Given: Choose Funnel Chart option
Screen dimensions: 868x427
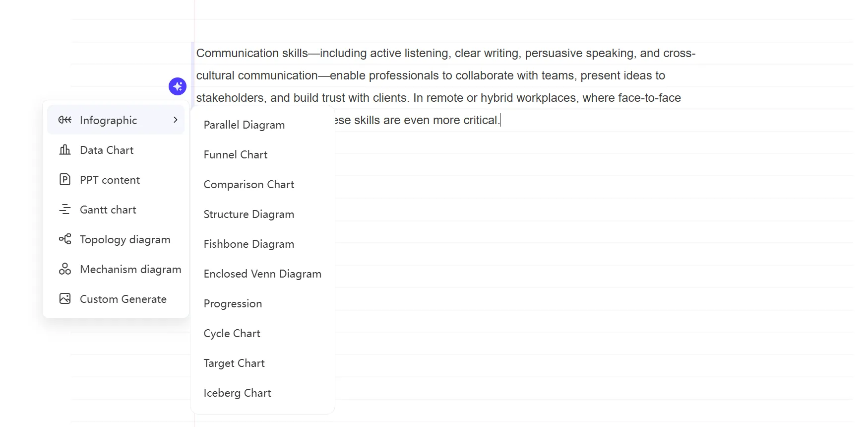Looking at the screenshot, I should click(x=236, y=155).
